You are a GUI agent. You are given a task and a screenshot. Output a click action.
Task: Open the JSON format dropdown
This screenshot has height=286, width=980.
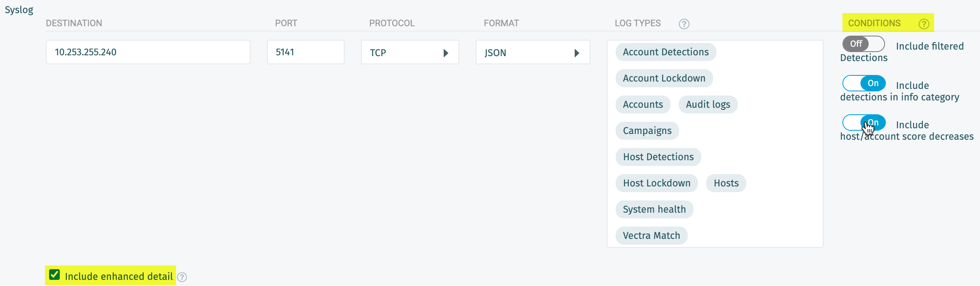(x=577, y=52)
